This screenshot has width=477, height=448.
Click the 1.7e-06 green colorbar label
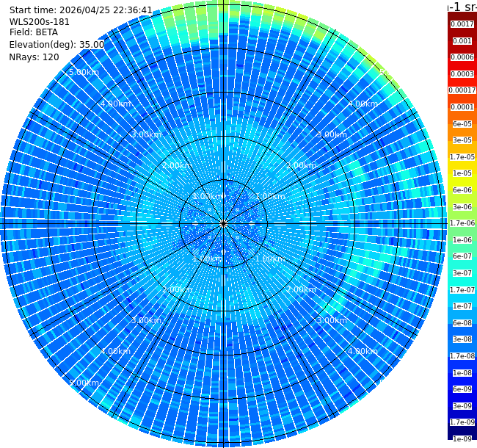click(x=462, y=223)
